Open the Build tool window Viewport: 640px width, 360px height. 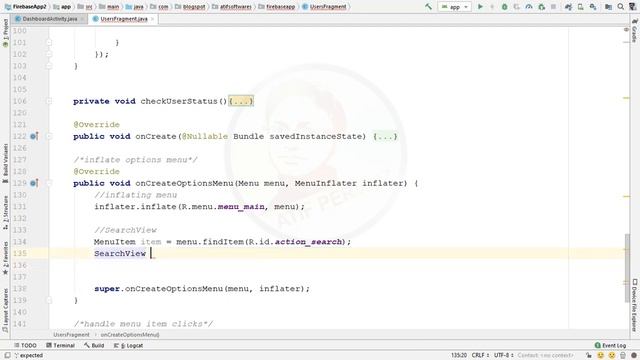tap(94, 345)
